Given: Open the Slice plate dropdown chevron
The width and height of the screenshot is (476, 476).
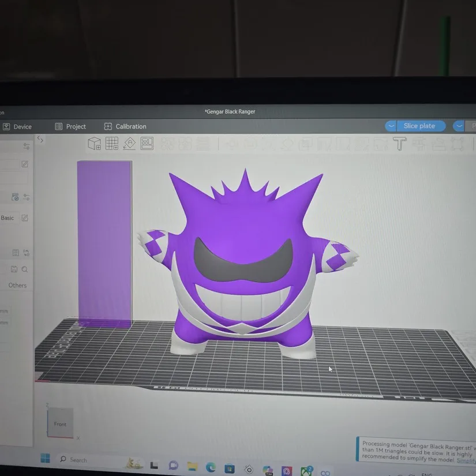Looking at the screenshot, I should 391,126.
